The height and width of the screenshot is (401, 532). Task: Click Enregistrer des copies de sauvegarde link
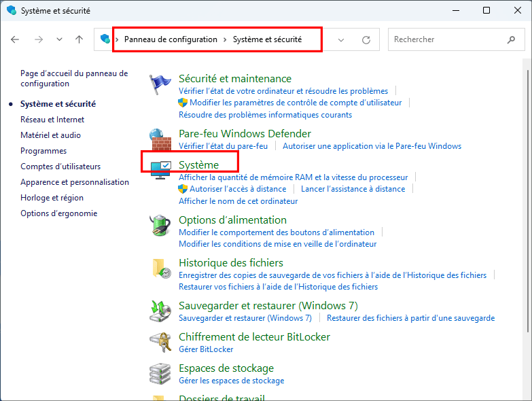click(x=332, y=275)
